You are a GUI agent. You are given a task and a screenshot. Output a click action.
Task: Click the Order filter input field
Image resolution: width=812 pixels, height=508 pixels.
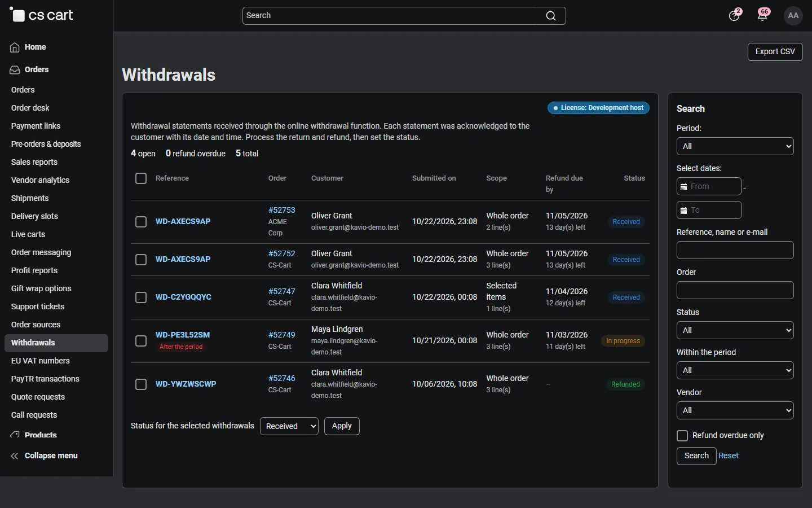pos(735,290)
